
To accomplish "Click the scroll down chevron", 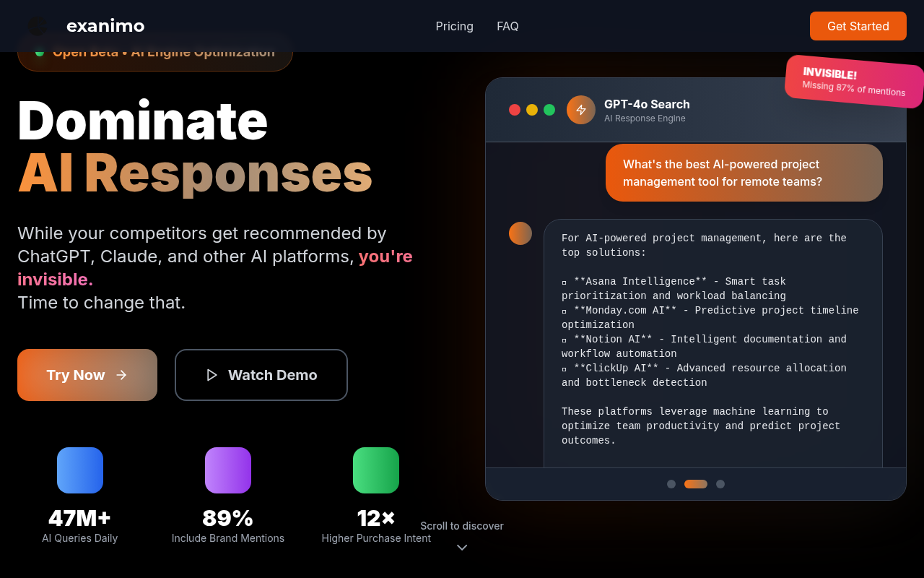I will click(x=462, y=548).
